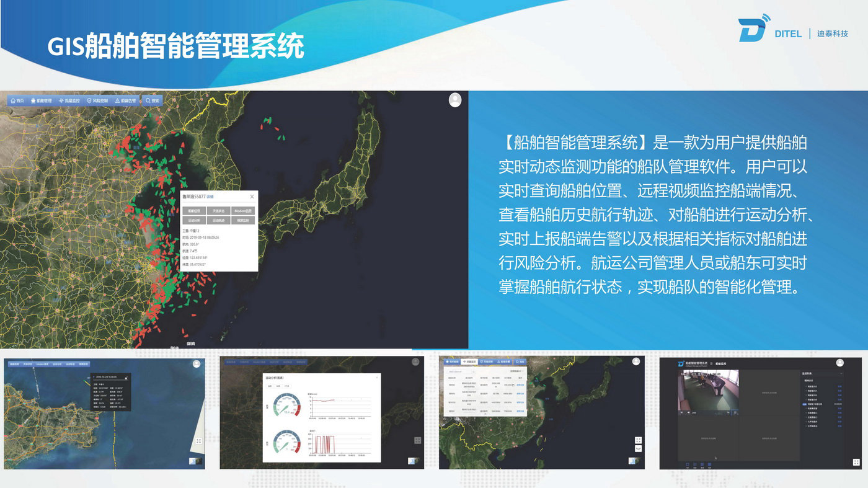Click hamburger menu icon in video monitor header

click(x=711, y=364)
